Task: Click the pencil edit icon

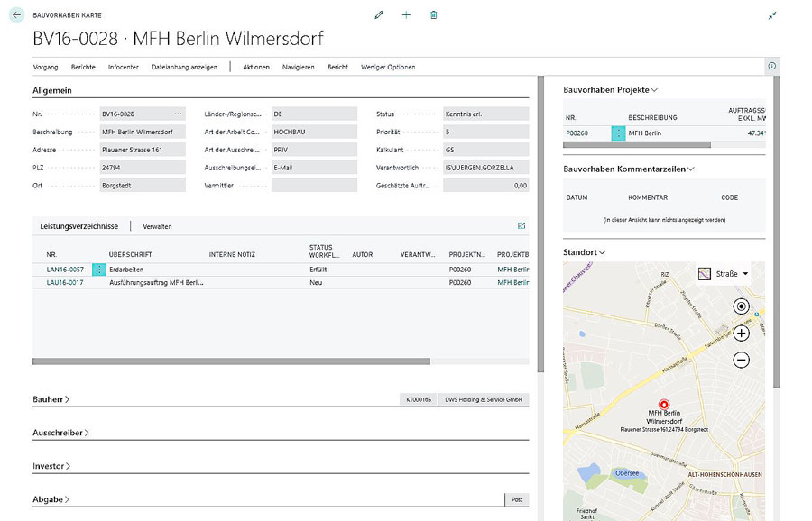Action: [379, 15]
